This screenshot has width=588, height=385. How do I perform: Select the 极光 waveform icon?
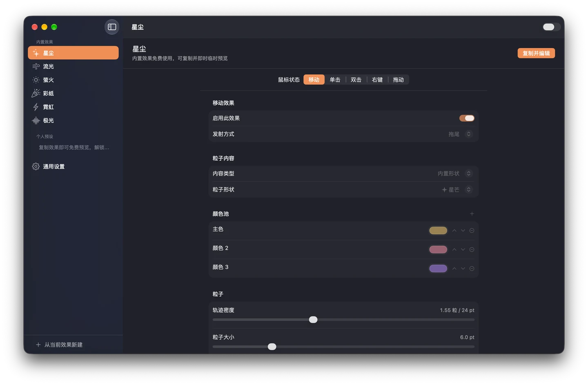(x=36, y=120)
